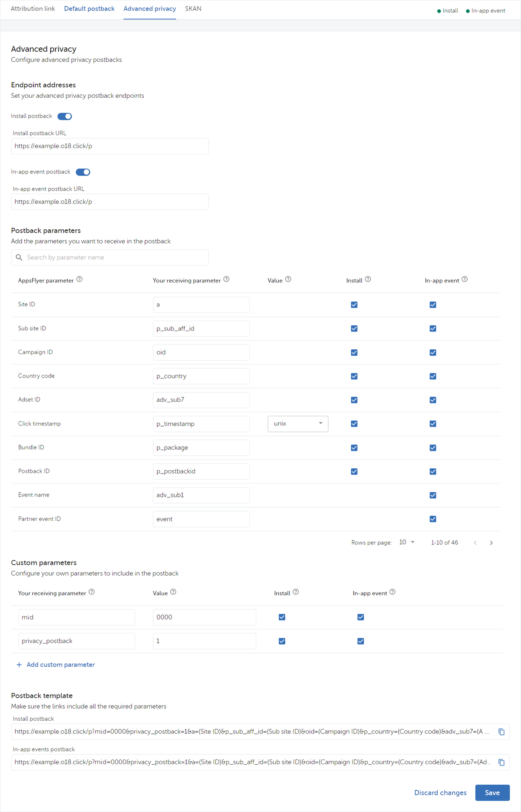Click Discard changes link
521x812 pixels.
pyautogui.click(x=440, y=792)
